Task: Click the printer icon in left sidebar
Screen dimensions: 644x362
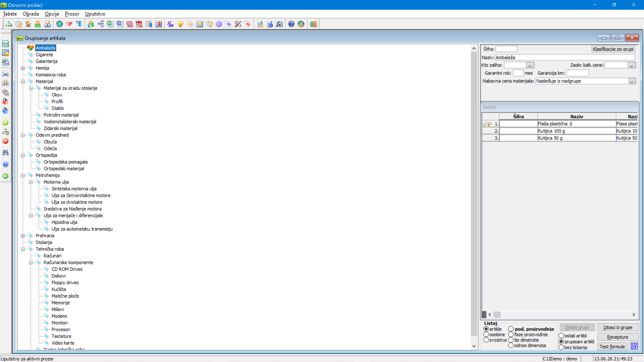Action: pos(5,74)
